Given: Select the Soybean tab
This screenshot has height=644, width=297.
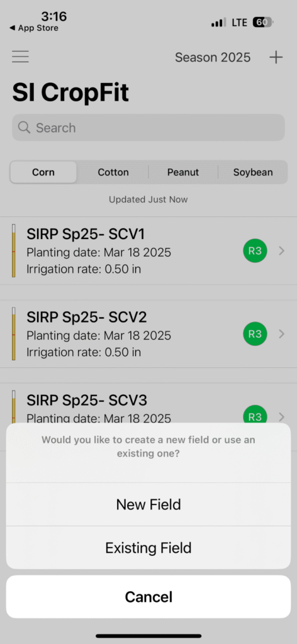Looking at the screenshot, I should pyautogui.click(x=252, y=172).
